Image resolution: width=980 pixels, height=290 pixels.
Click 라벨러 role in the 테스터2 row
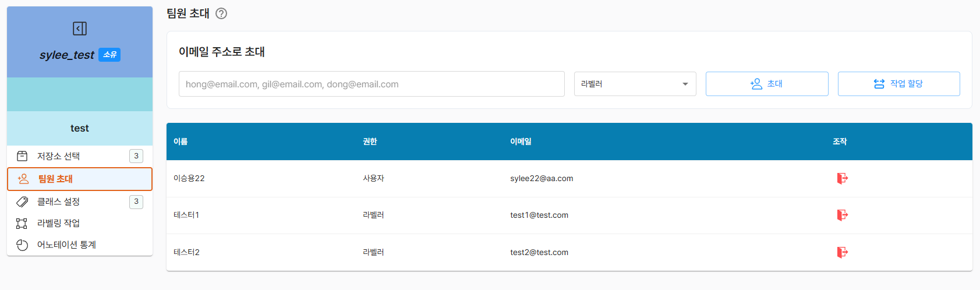click(x=373, y=252)
